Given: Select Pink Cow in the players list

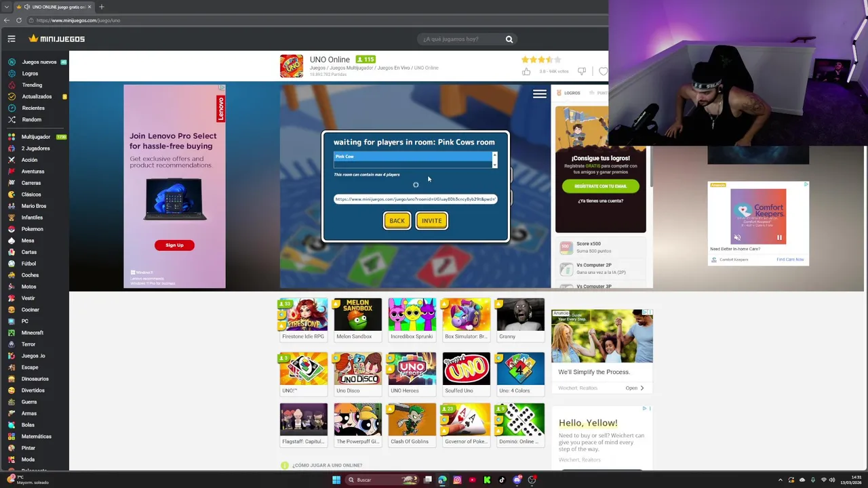Looking at the screenshot, I should pos(412,157).
